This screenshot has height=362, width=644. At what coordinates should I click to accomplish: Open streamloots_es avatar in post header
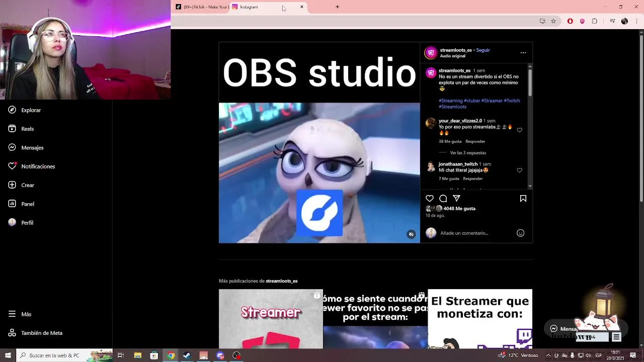(x=431, y=53)
